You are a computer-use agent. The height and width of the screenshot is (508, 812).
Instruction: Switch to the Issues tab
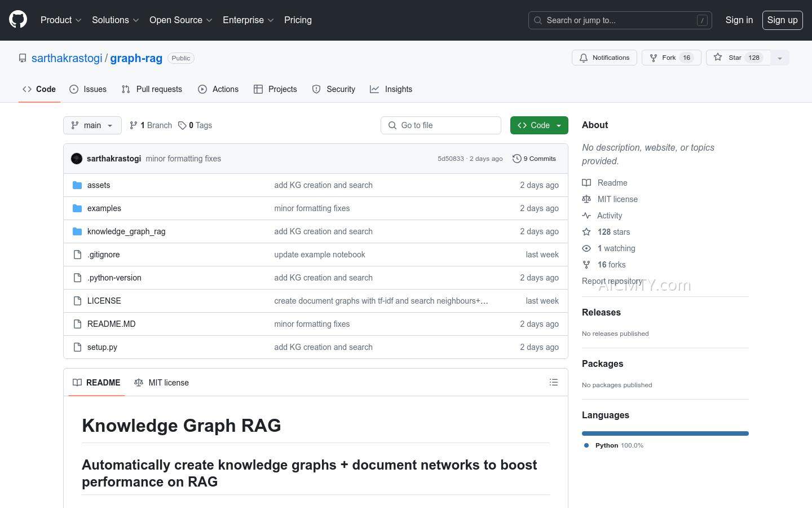point(88,89)
